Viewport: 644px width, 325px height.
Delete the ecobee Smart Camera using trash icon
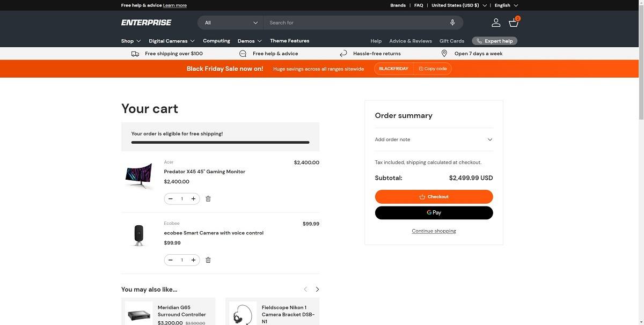207,260
